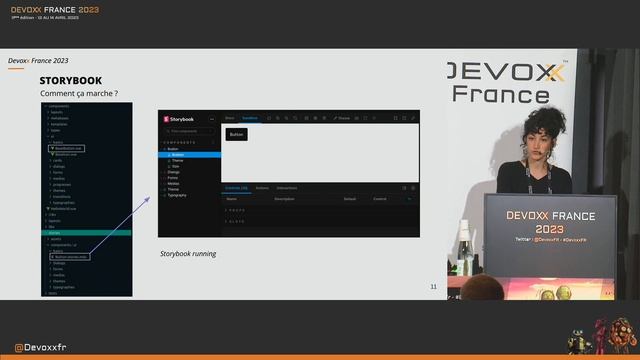Viewport: 640px width, 360px height.
Task: Click the edit pencil icon in toolbar's right corner
Action: pyautogui.click(x=413, y=118)
